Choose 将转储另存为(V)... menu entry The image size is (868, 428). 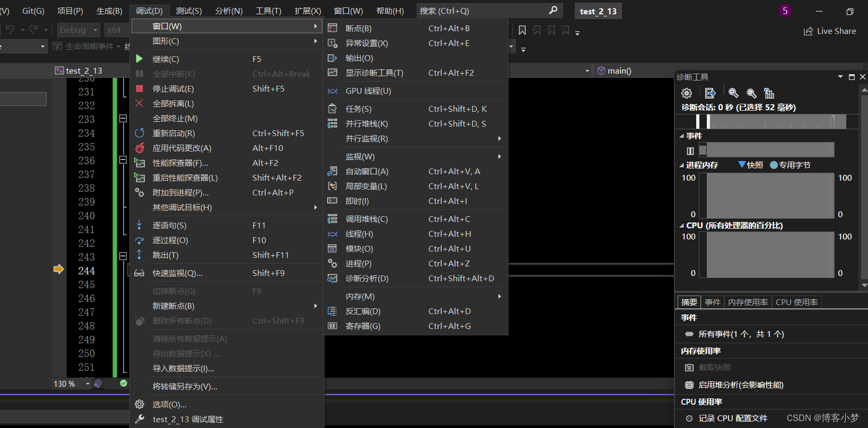227,387
